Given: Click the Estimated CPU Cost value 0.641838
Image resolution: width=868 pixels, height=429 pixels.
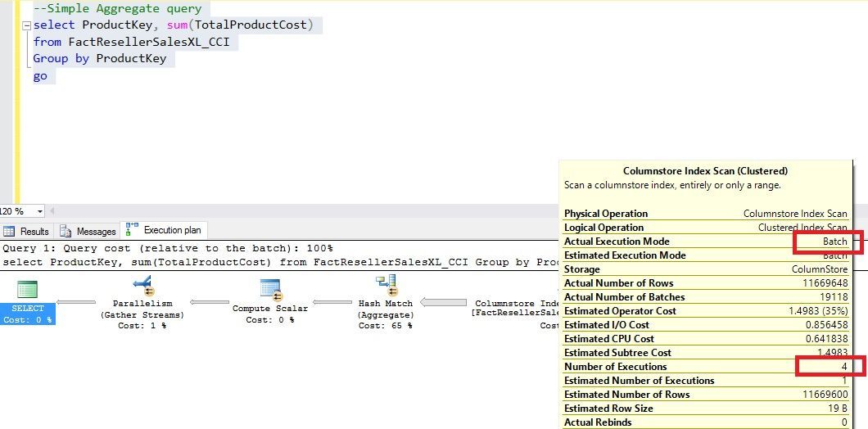Looking at the screenshot, I should point(827,339).
